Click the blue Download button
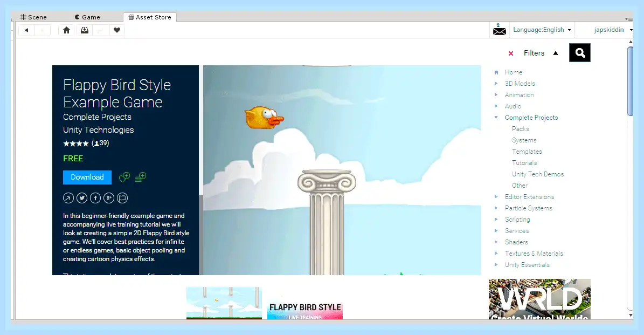Screen dimensions: 644x335 87,177
